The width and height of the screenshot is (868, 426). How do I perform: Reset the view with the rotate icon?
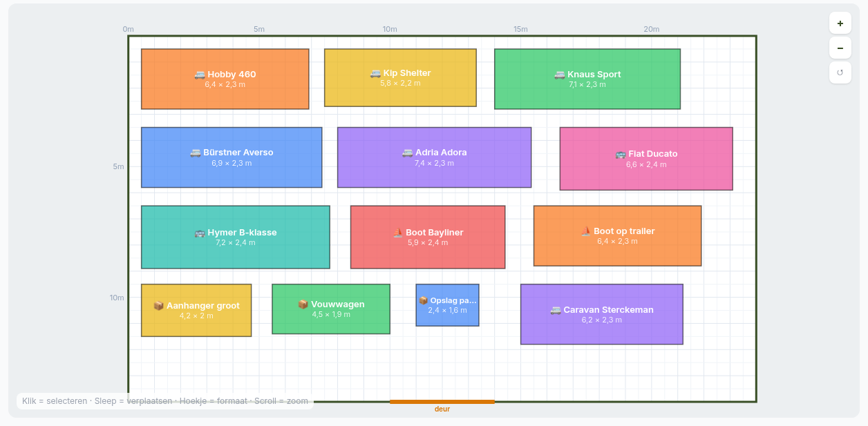point(840,72)
